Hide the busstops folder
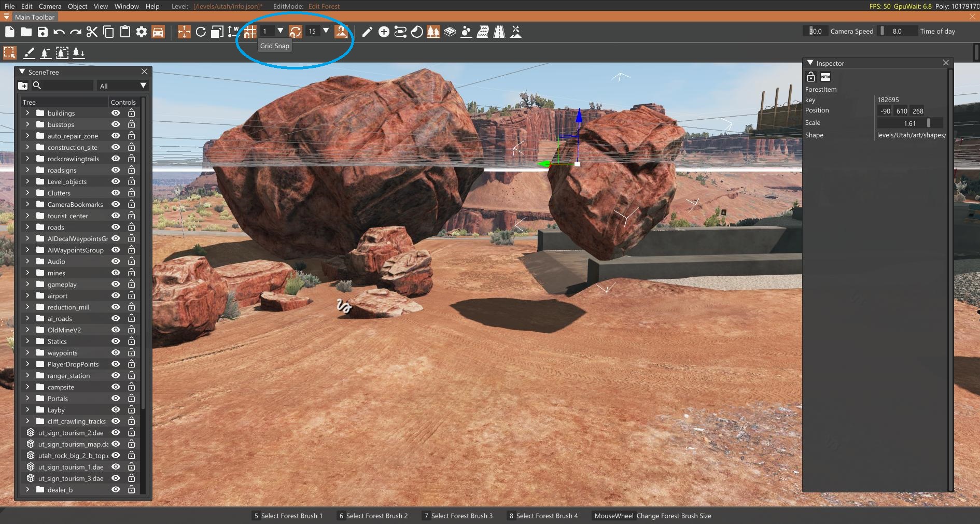The image size is (980, 524). (x=116, y=124)
